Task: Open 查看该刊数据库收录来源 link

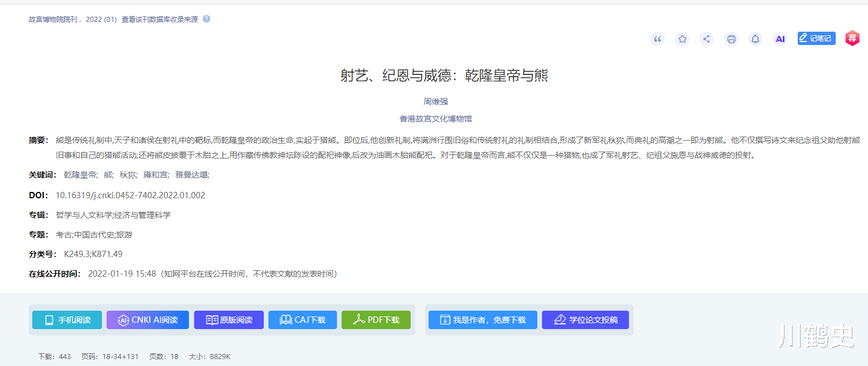Action: click(160, 20)
